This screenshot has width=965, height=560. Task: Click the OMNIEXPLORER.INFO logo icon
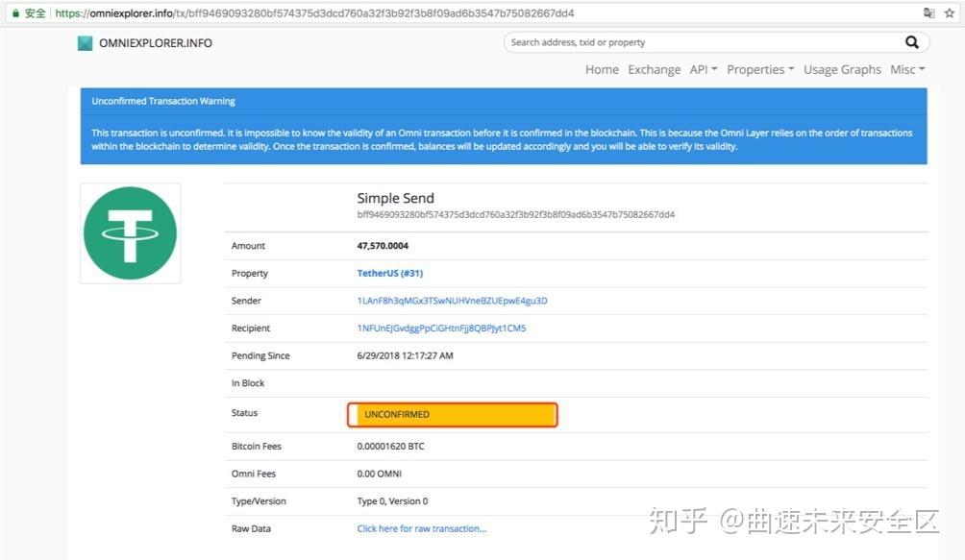click(x=85, y=43)
